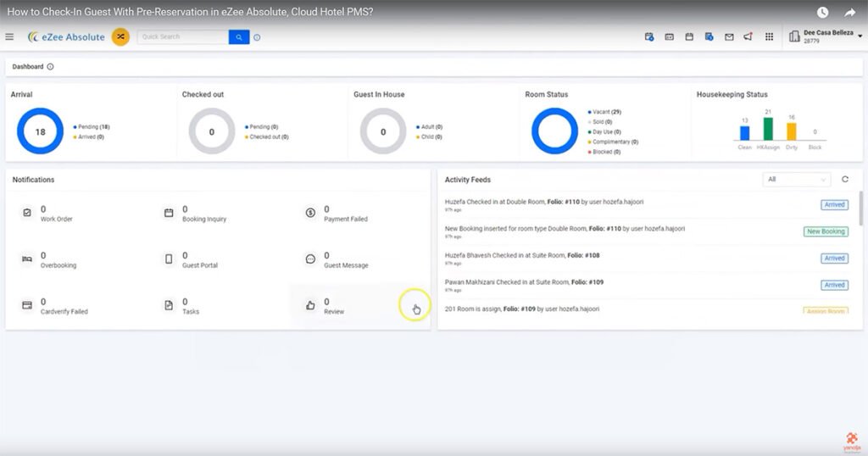The height and width of the screenshot is (456, 868).
Task: Click the Dashboard info icon
Action: pos(50,66)
